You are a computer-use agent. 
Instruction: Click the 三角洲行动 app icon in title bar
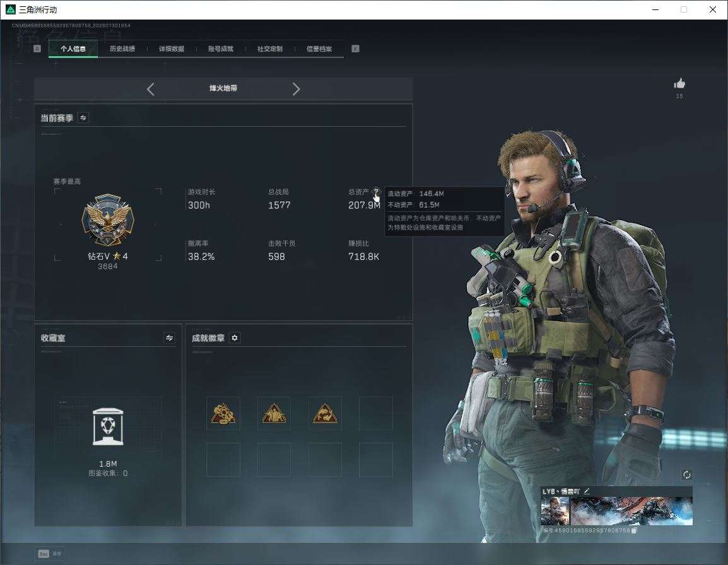(x=10, y=9)
